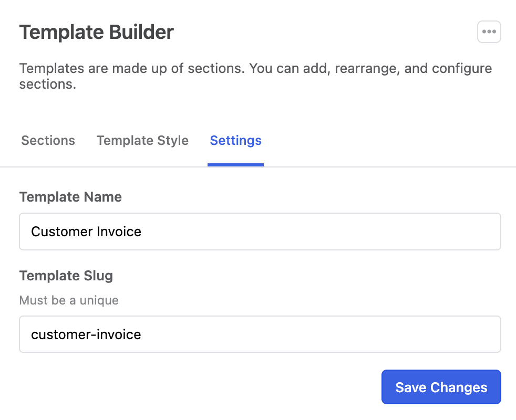Focus the Template Slug input field
The image size is (516, 420).
click(x=260, y=334)
